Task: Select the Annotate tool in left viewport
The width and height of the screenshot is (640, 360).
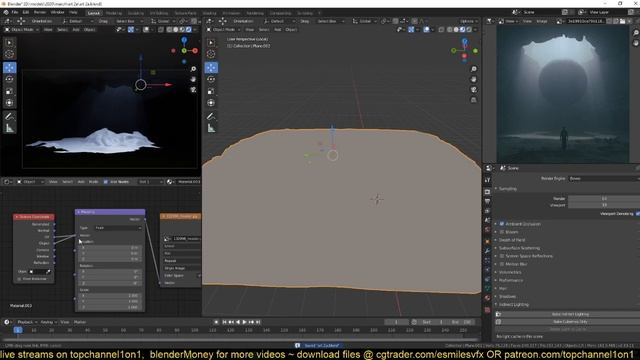Action: pos(9,117)
